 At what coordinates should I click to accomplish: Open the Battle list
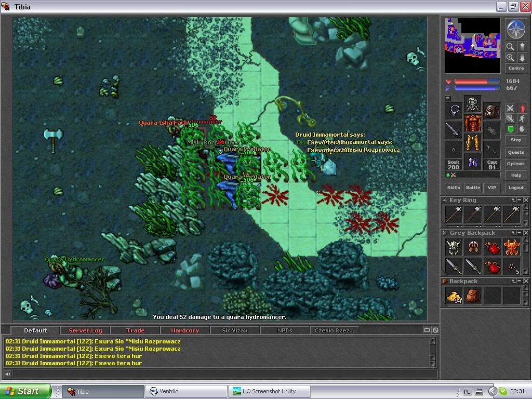pyautogui.click(x=473, y=188)
